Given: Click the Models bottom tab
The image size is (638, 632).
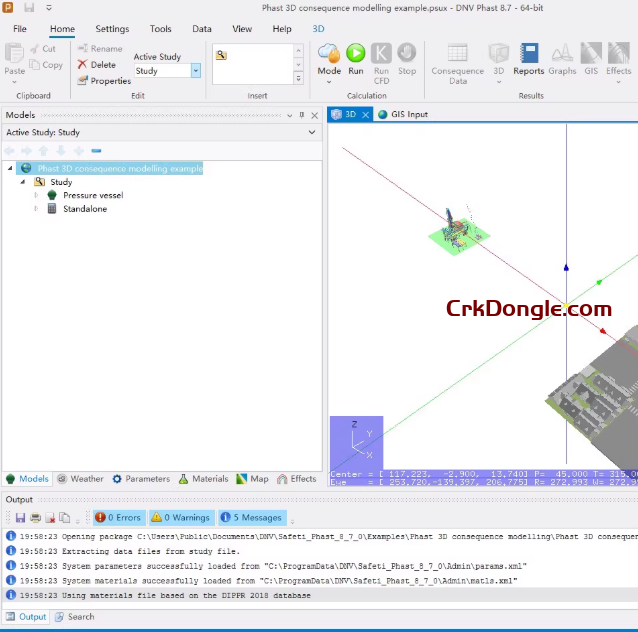Looking at the screenshot, I should tap(28, 479).
